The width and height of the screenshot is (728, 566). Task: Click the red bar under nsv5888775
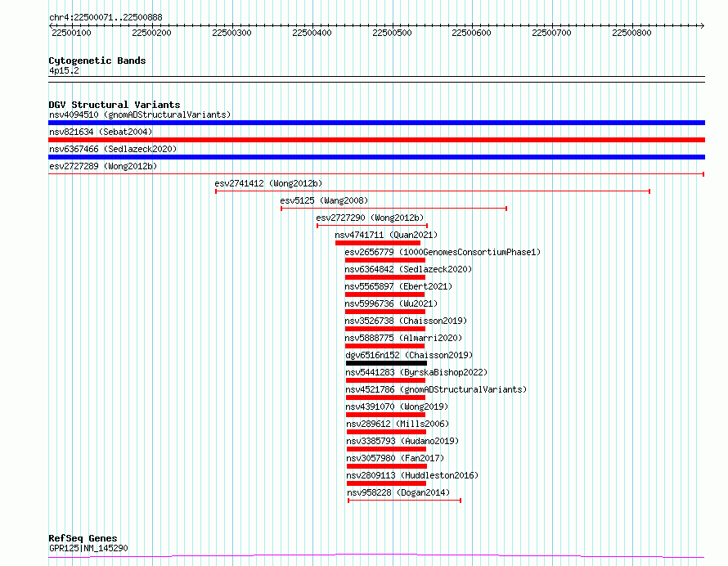[x=385, y=346]
